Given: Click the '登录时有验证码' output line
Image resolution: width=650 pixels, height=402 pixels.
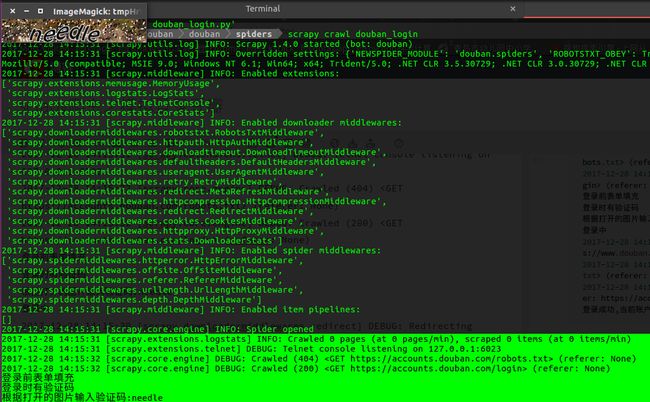Looking at the screenshot, I should pos(38,388).
